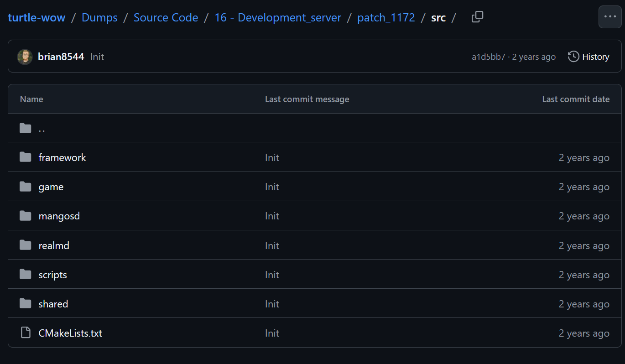The image size is (625, 364).
Task: Click the Init commit message for scripts
Action: pyautogui.click(x=272, y=275)
